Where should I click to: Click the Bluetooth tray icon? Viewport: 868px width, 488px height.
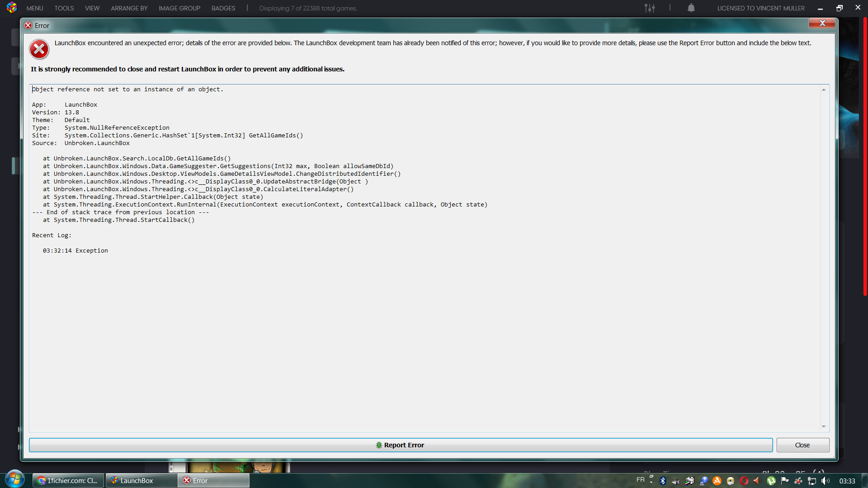tap(663, 481)
